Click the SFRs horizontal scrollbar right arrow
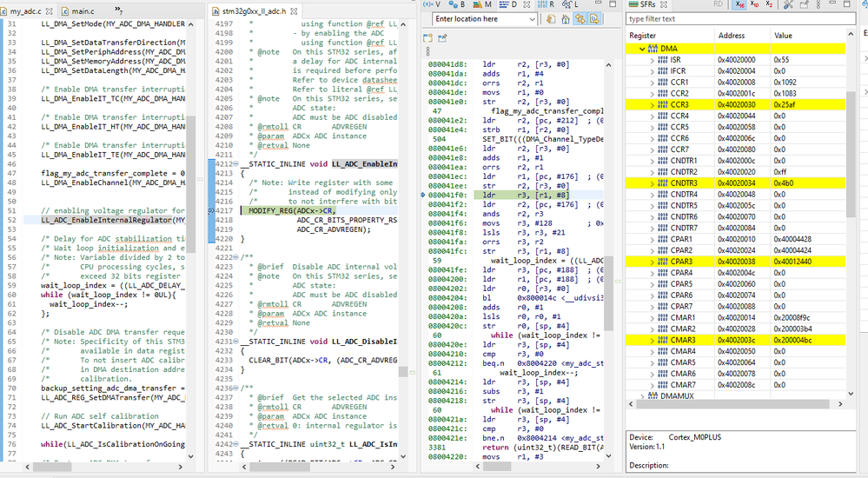Viewport: 868px width, 478px height. pyautogui.click(x=840, y=404)
